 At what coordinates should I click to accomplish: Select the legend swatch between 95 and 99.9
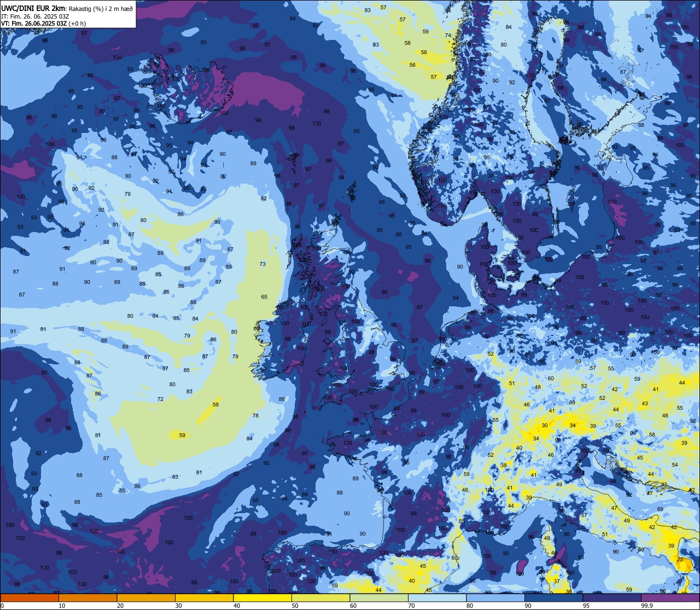coord(612,597)
